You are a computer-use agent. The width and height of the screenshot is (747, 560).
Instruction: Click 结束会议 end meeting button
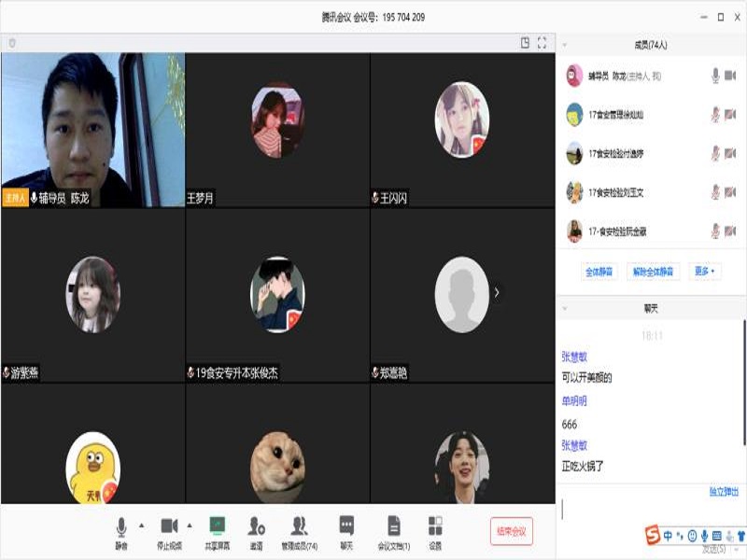point(511,531)
